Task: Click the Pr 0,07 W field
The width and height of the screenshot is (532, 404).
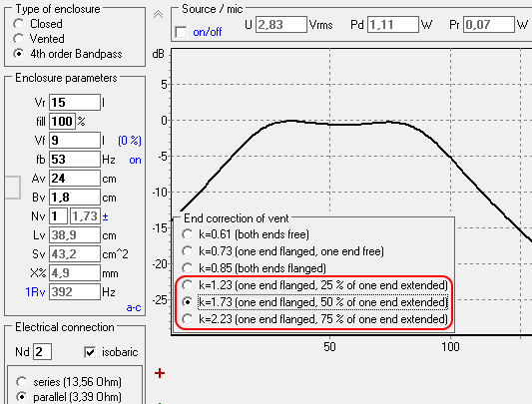Action: pos(489,25)
